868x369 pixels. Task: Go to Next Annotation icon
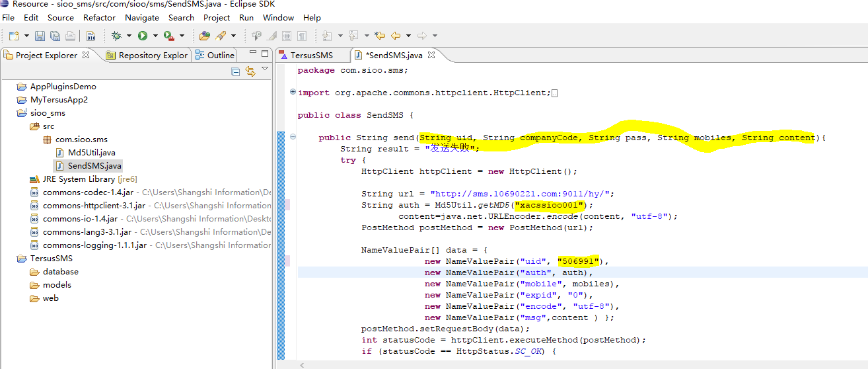328,36
